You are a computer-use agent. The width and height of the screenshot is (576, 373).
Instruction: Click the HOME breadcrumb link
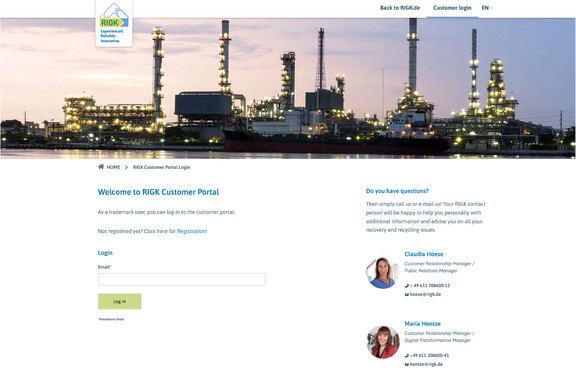113,167
